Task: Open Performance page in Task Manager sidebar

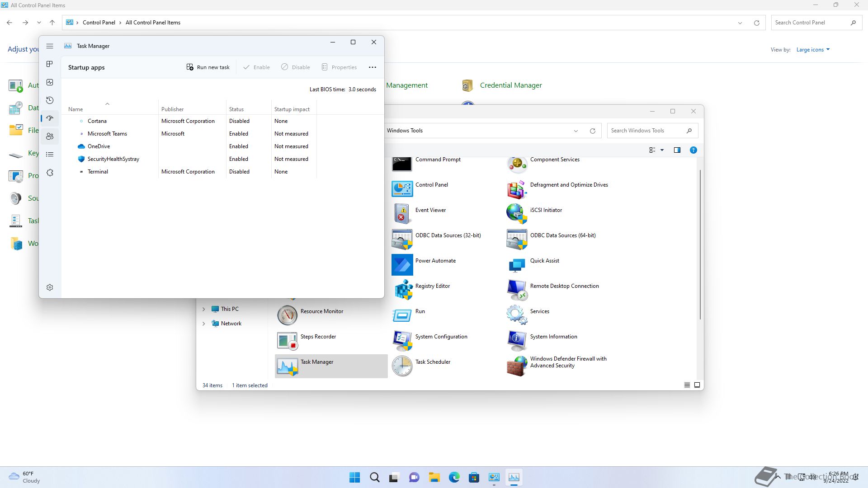Action: click(50, 82)
